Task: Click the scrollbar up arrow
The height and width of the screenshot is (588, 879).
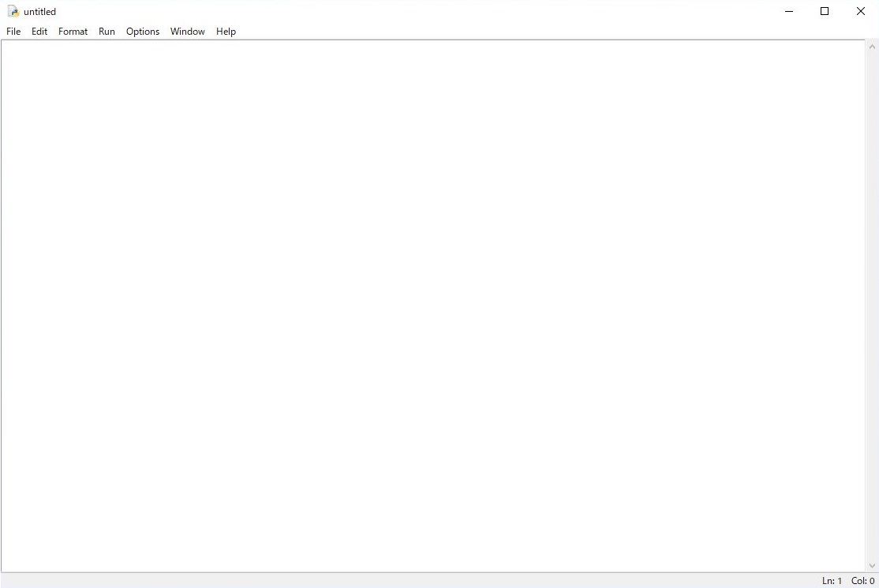Action: coord(872,46)
